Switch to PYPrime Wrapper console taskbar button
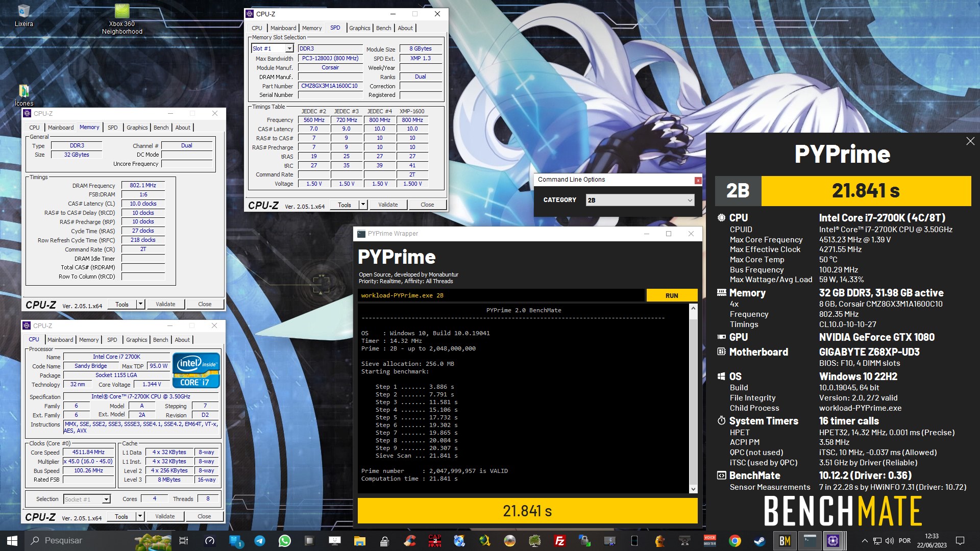This screenshot has width=980, height=551. pos(810,540)
